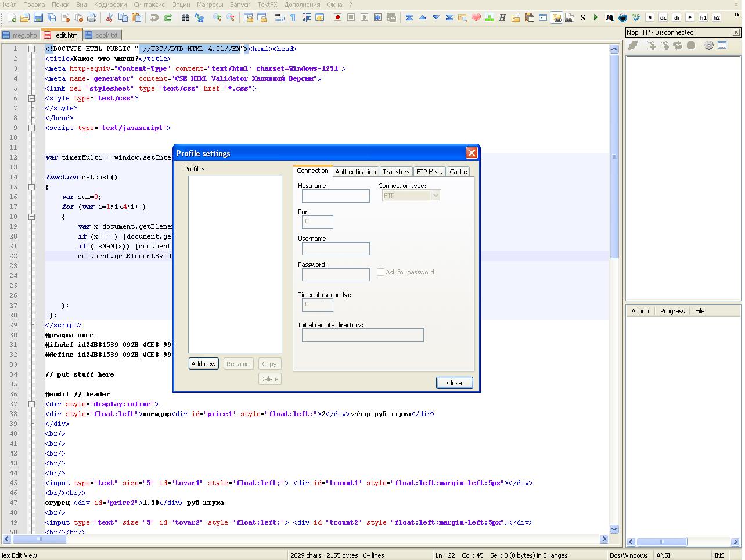Click the Cut scissors icon

pos(109,18)
